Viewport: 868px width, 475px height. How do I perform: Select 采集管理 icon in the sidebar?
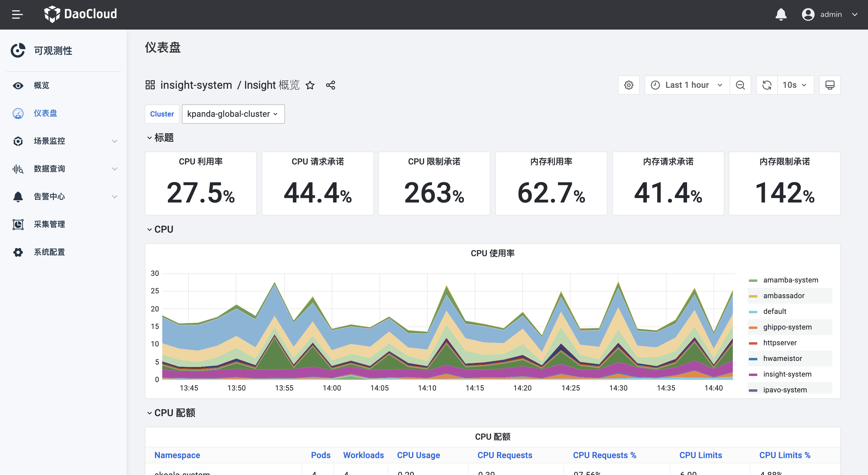pyautogui.click(x=18, y=224)
